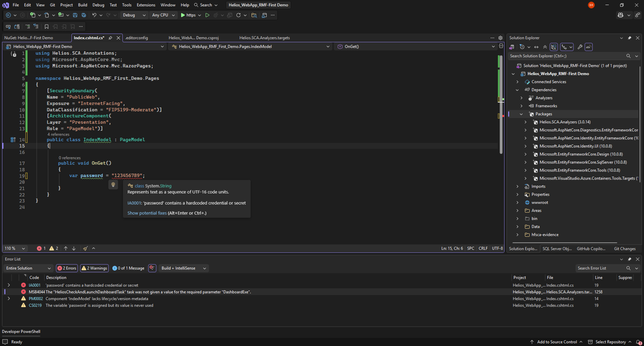Screen dimensions: 644x346
Task: Click the bookmark icon in text editor toolbar
Action: coord(46,27)
